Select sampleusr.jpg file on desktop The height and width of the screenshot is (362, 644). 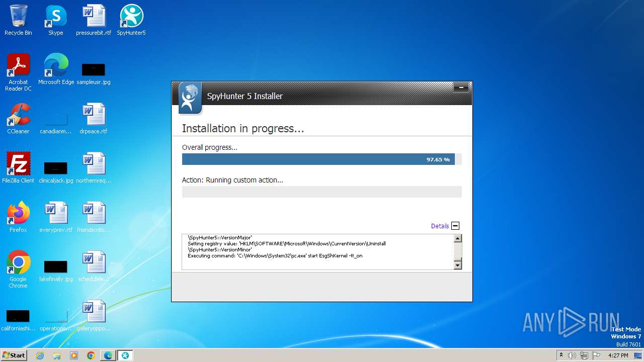[x=94, y=73]
